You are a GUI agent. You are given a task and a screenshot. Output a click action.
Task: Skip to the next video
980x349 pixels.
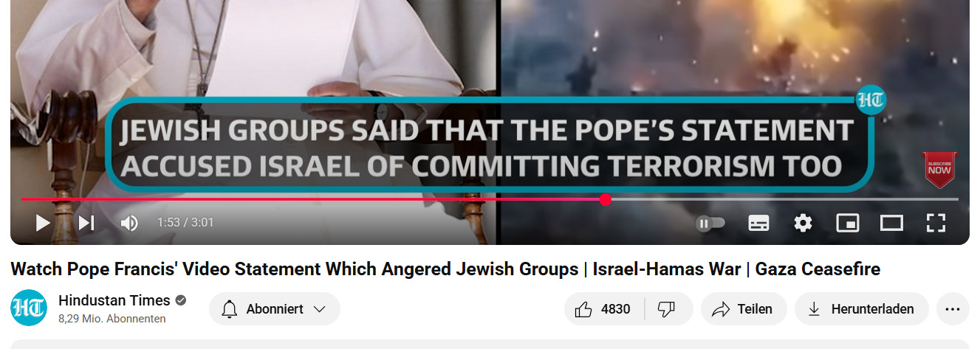click(x=86, y=222)
